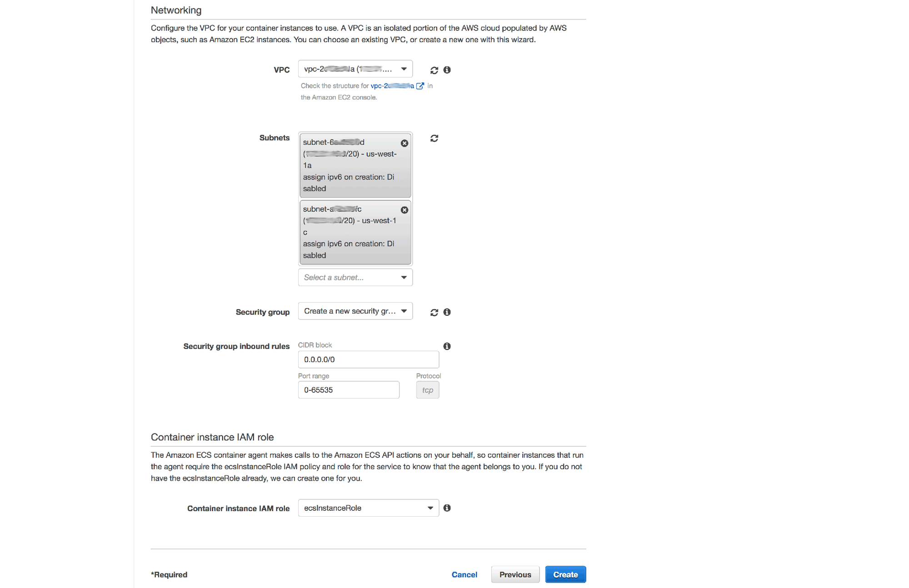Click the vpc link to EC2 console

click(x=392, y=86)
